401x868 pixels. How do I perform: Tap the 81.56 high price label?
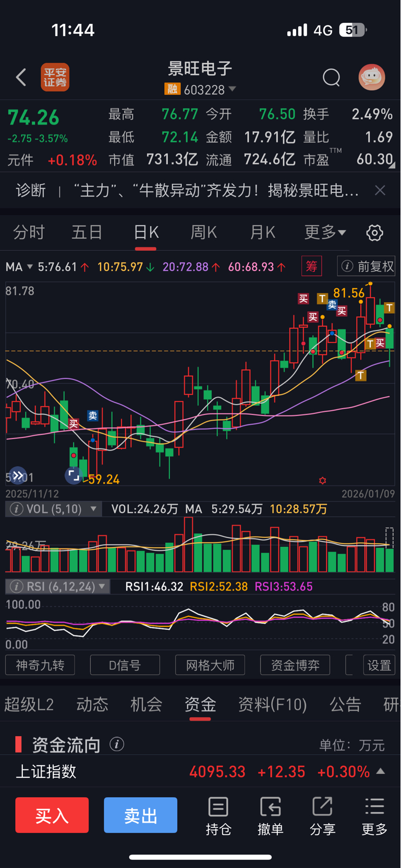coord(349,293)
